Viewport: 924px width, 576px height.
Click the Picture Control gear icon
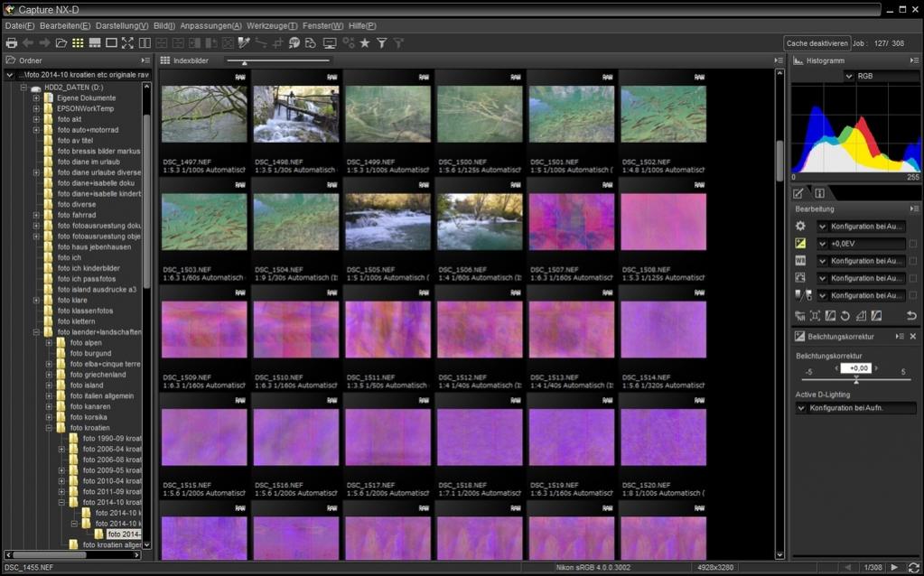point(800,227)
